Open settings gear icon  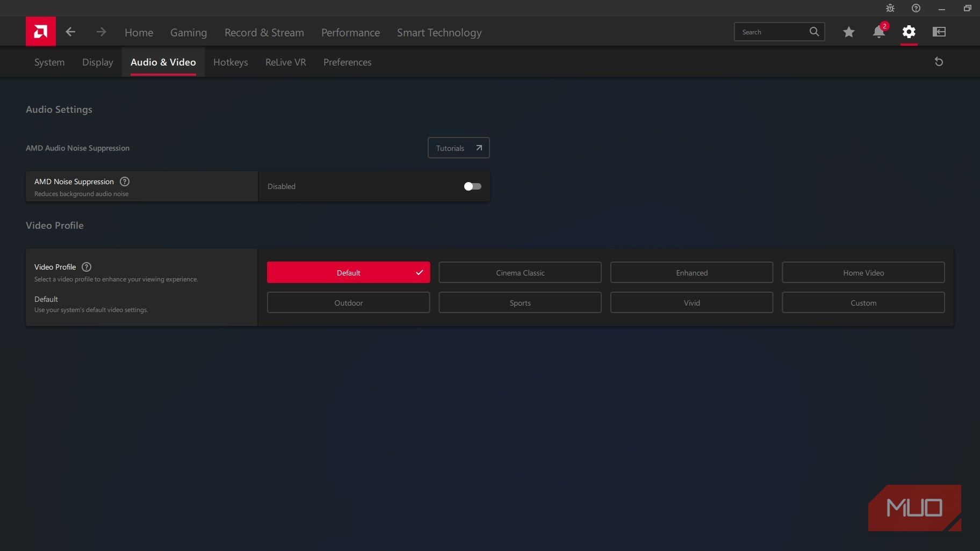tap(909, 32)
